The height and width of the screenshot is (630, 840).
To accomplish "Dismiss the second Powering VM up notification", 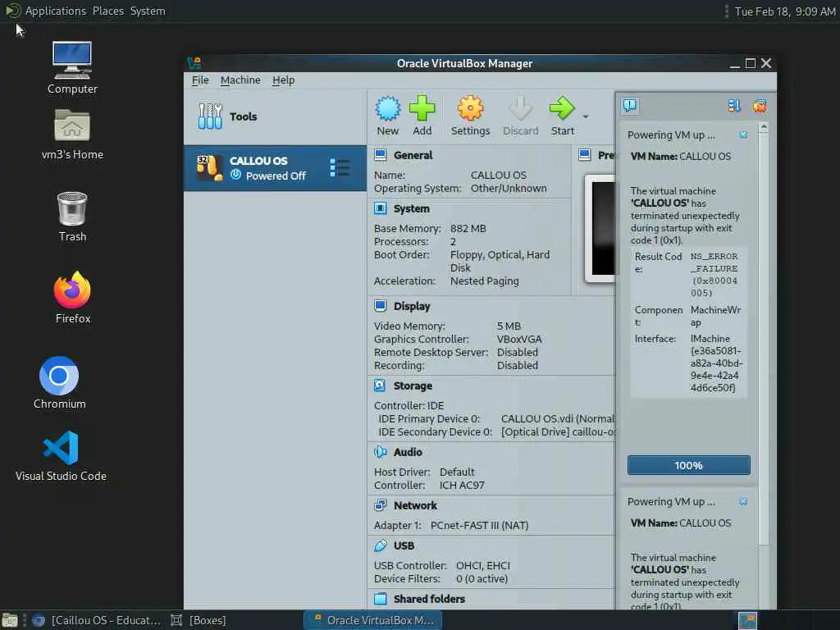I will click(x=743, y=502).
